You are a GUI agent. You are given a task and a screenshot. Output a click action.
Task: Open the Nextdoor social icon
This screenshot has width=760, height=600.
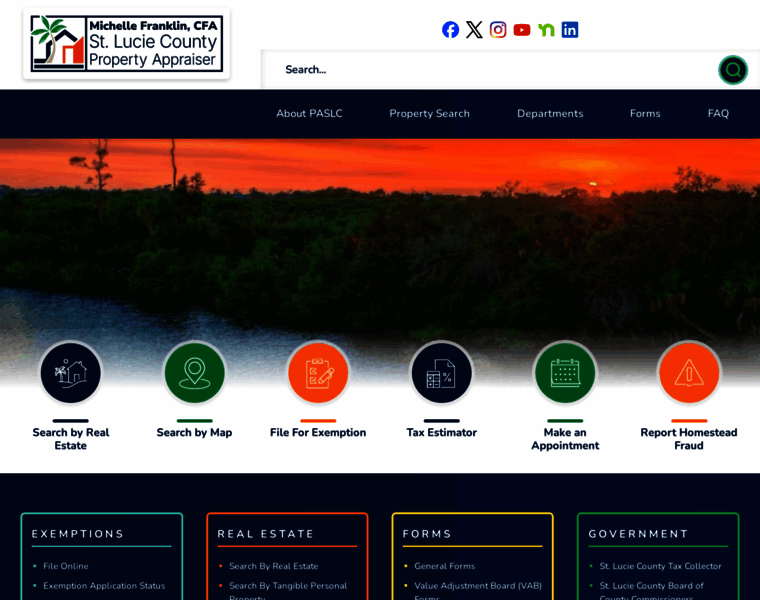546,30
